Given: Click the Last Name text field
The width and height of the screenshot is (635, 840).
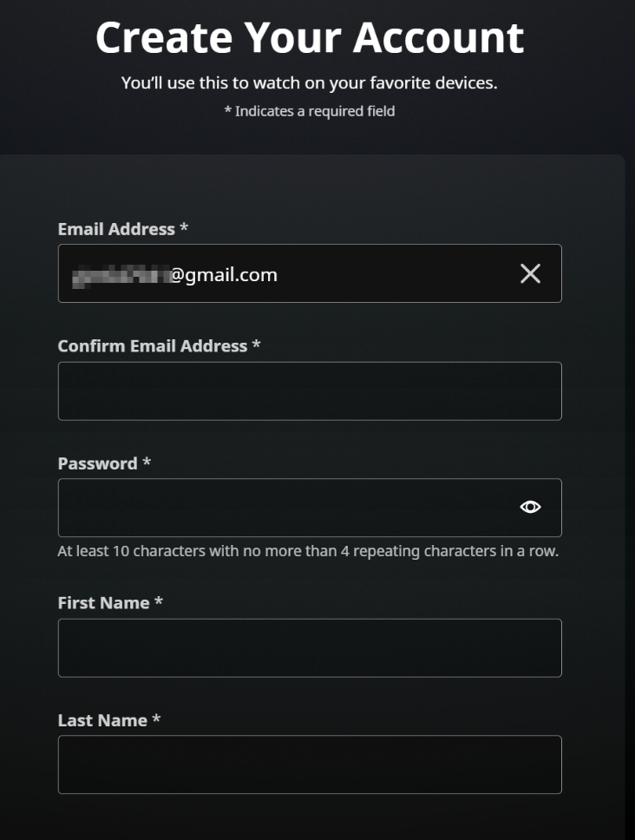Looking at the screenshot, I should click(x=310, y=765).
